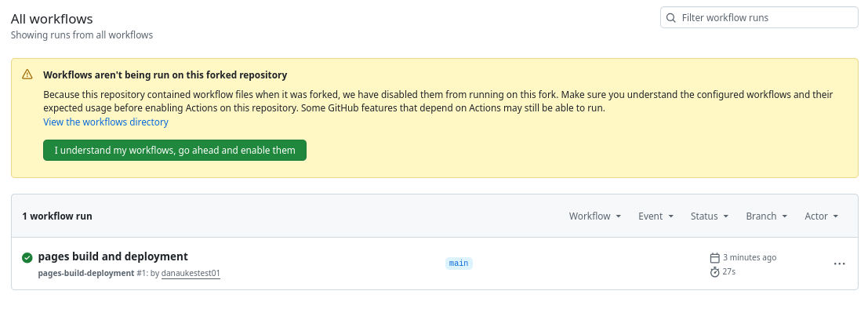Expand the Event filter dropdown
Screen dimensions: 868x309
point(656,216)
